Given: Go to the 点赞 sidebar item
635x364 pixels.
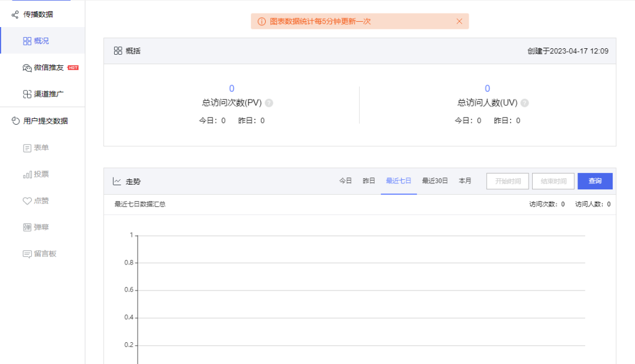Looking at the screenshot, I should [42, 201].
